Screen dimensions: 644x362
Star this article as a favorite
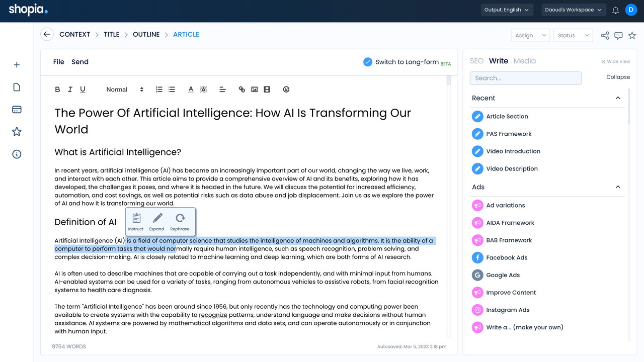[x=632, y=35]
